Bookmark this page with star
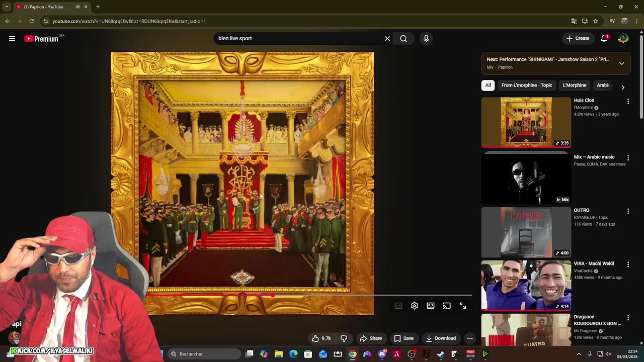Image resolution: width=644 pixels, height=362 pixels. 596,21
